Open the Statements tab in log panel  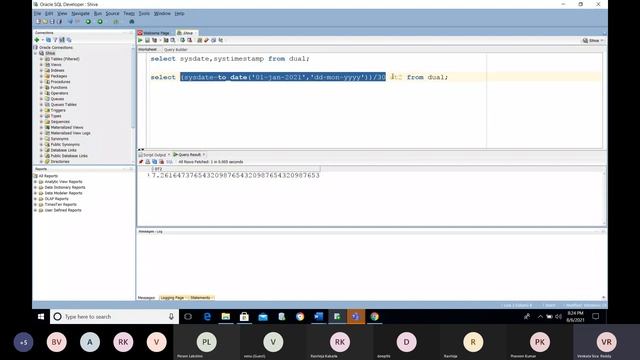tap(200, 298)
